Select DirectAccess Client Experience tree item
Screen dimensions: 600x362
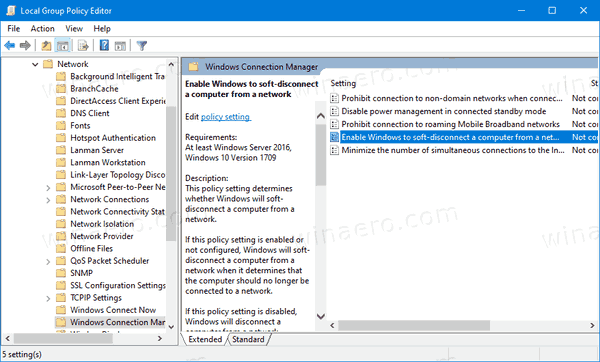click(x=118, y=101)
